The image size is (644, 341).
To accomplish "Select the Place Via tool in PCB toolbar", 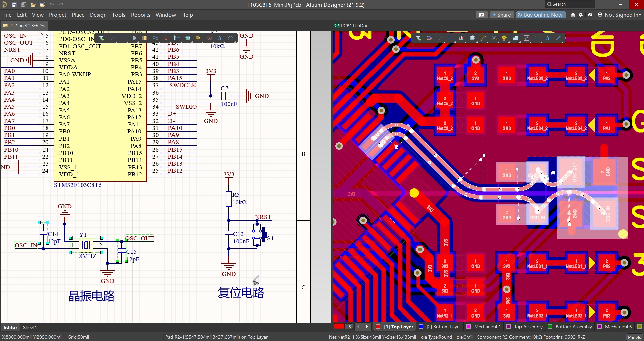I will (x=504, y=38).
